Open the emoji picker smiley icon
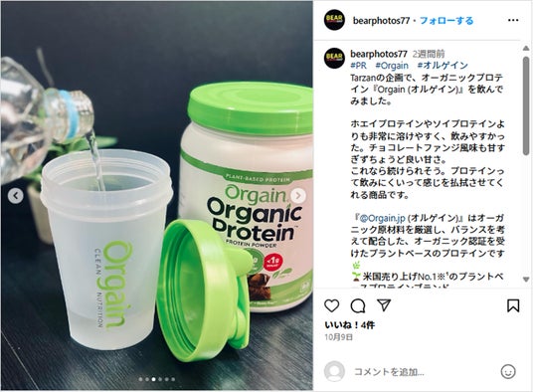Viewport: 533px width, 392px height. coord(508,371)
